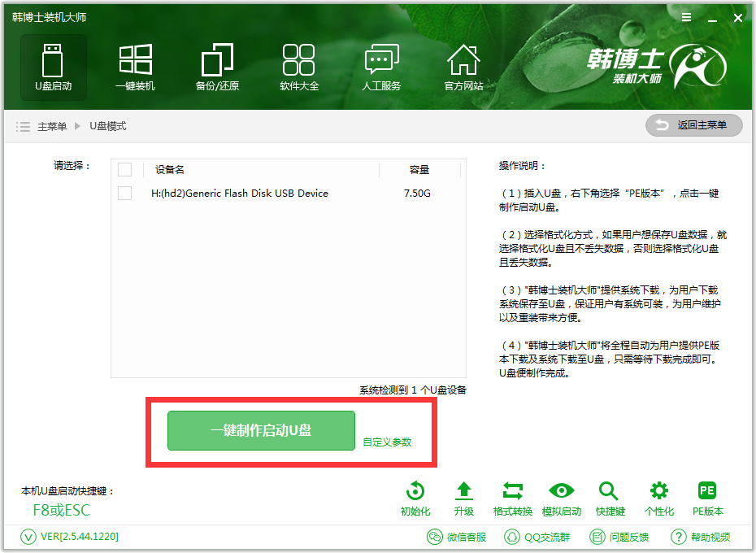Click the 系统检测到 1 个U盘设备 status text
This screenshot has width=756, height=553.
pos(413,390)
